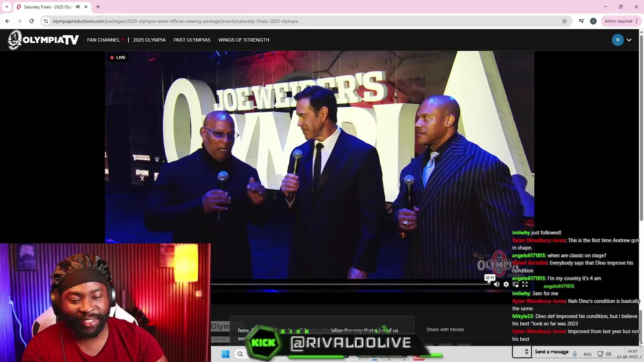Open the FAN CHANNEL menu

pyautogui.click(x=106, y=40)
